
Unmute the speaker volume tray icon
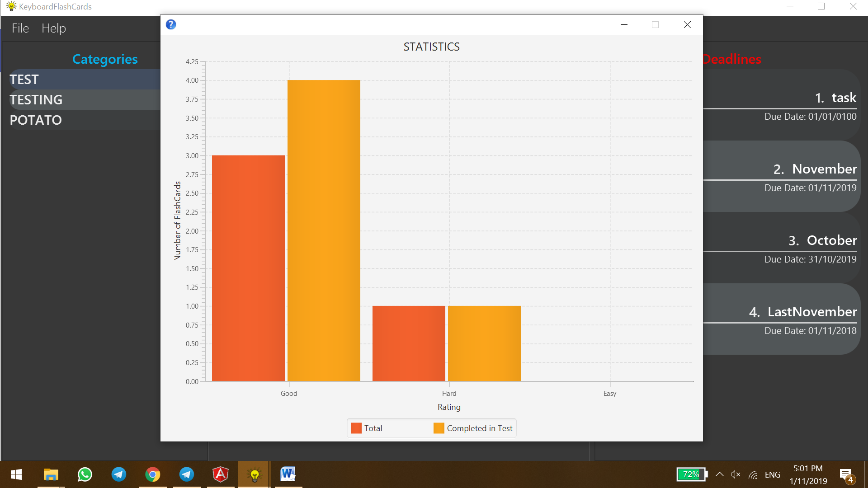(736, 474)
